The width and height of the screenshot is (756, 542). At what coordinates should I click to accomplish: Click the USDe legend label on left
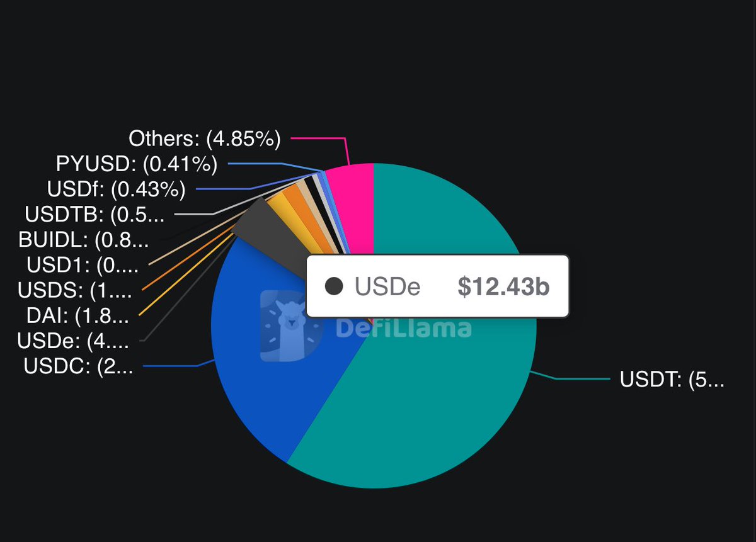point(73,341)
